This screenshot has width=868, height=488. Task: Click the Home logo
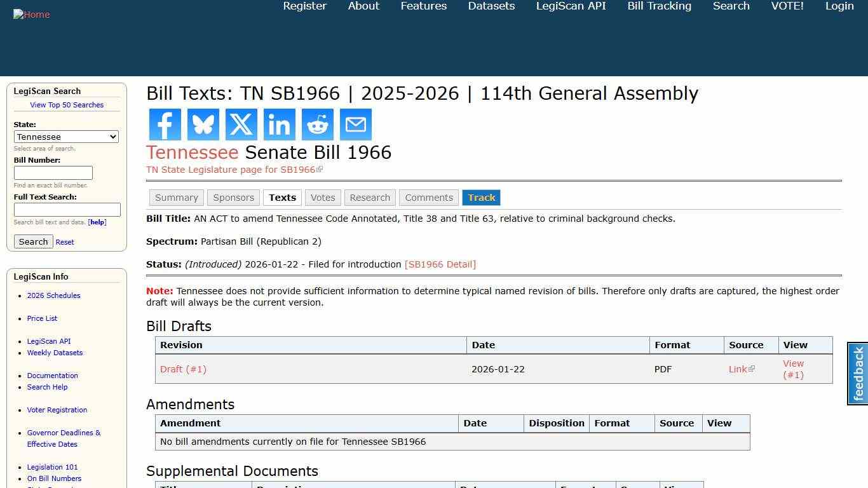pos(31,14)
